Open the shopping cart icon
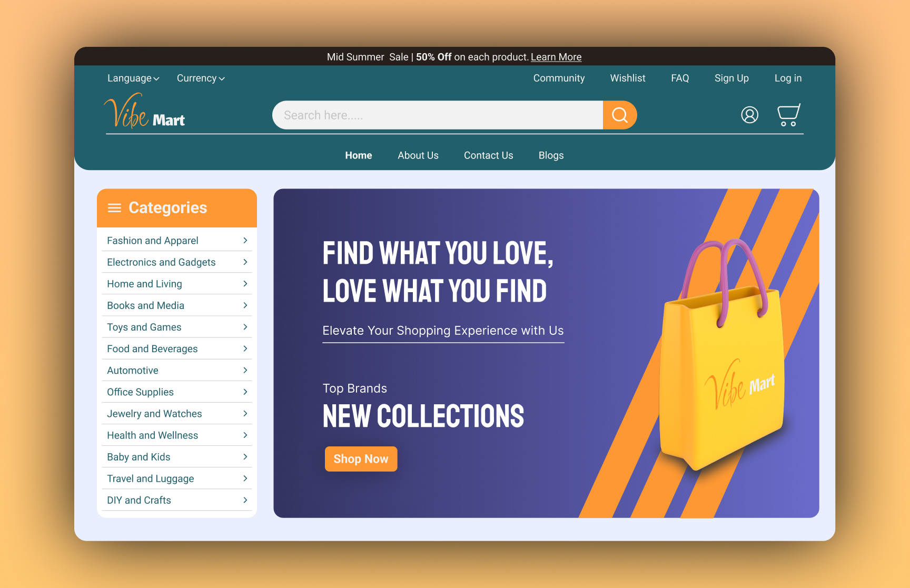Image resolution: width=910 pixels, height=588 pixels. (789, 115)
